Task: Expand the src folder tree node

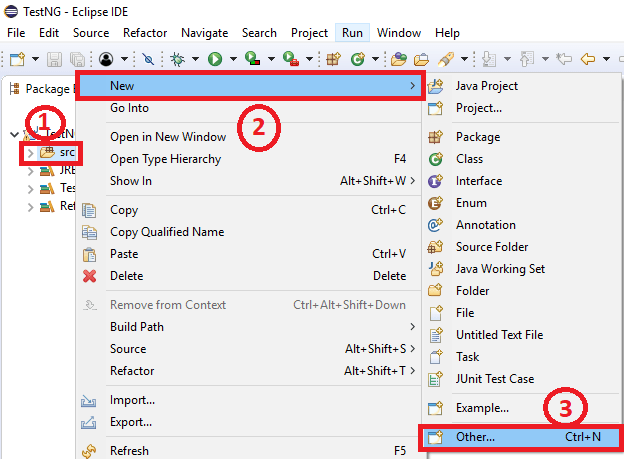Action: click(30, 153)
